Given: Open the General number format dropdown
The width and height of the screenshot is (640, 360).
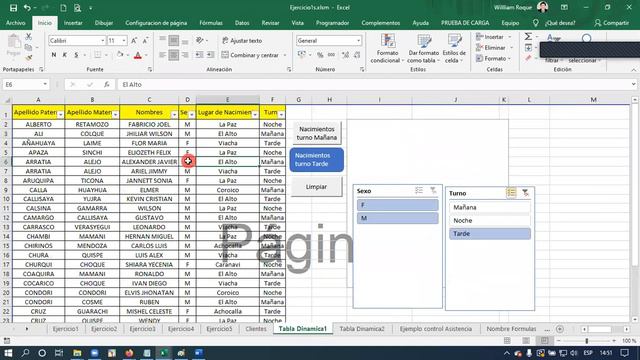Looking at the screenshot, I should [358, 41].
